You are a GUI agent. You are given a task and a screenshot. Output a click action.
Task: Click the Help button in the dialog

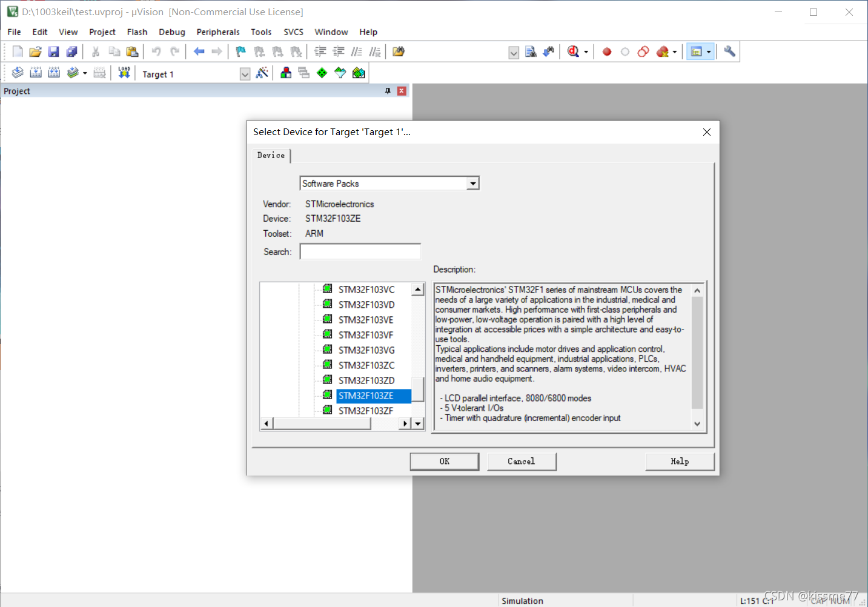click(x=680, y=462)
